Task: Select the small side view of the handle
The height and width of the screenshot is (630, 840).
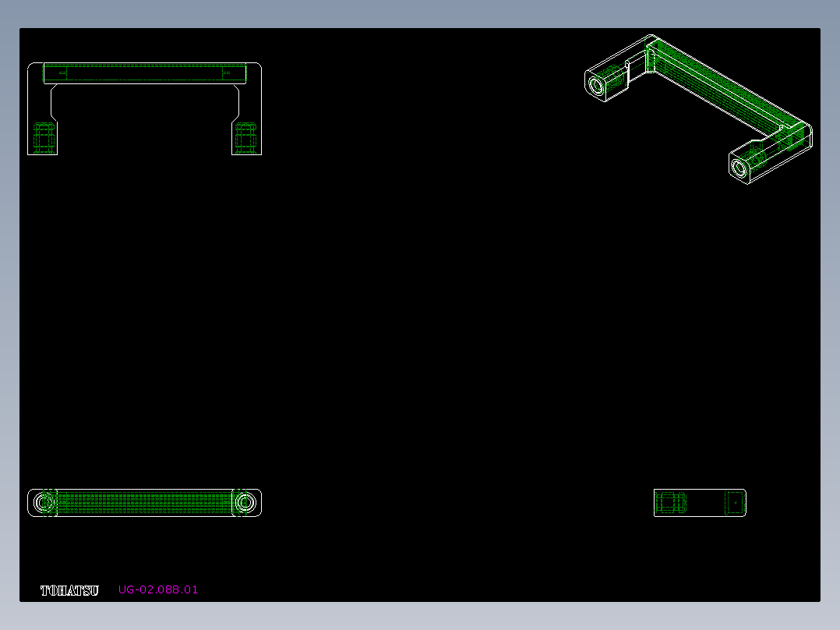Action: 700,503
